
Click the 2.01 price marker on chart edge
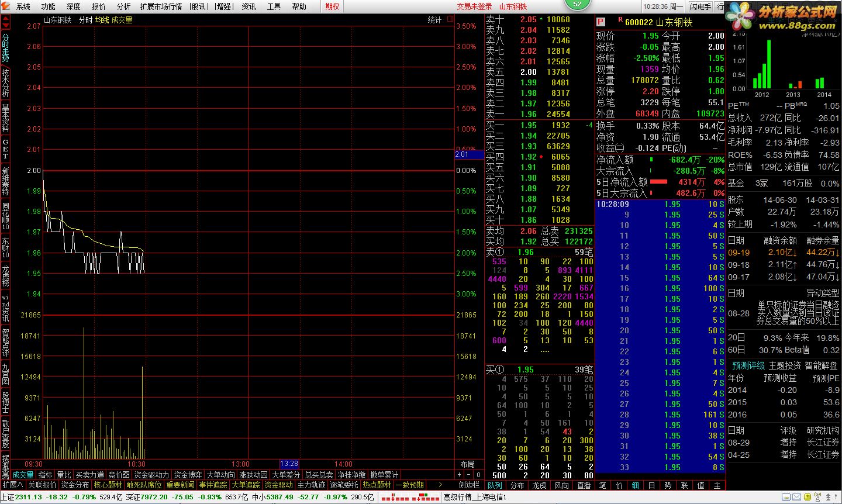469,154
